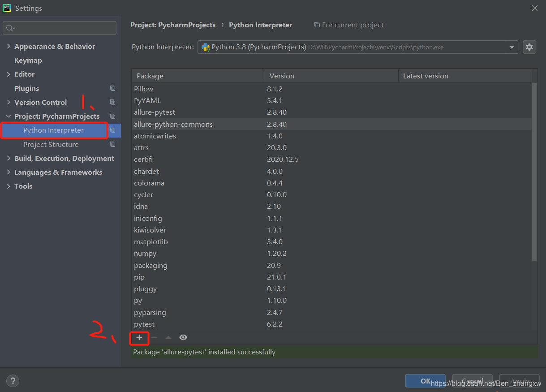Select the PyYAML package row
The width and height of the screenshot is (546, 392).
coord(332,100)
